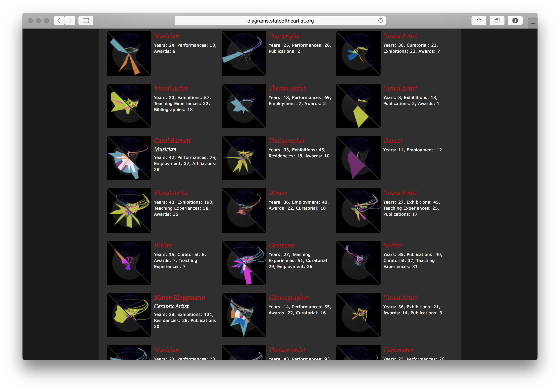Click the browser forward arrow button
The height and width of the screenshot is (392, 560).
(x=70, y=21)
